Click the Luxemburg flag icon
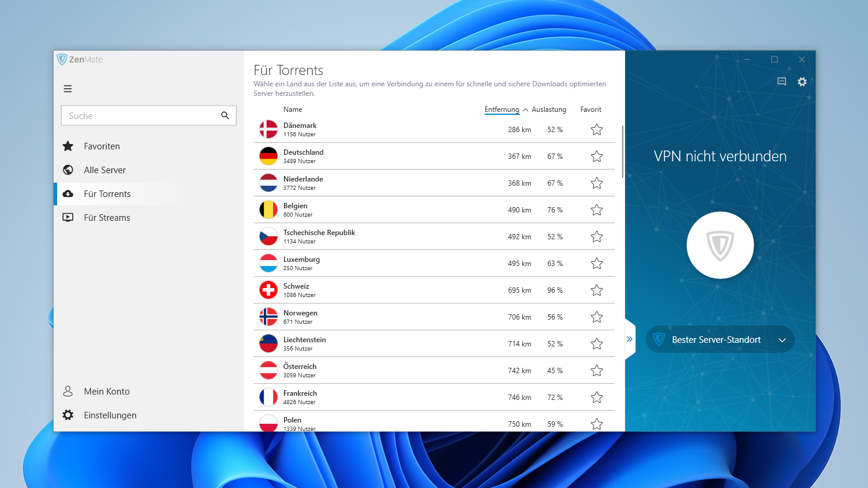Image resolution: width=868 pixels, height=488 pixels. pyautogui.click(x=268, y=263)
